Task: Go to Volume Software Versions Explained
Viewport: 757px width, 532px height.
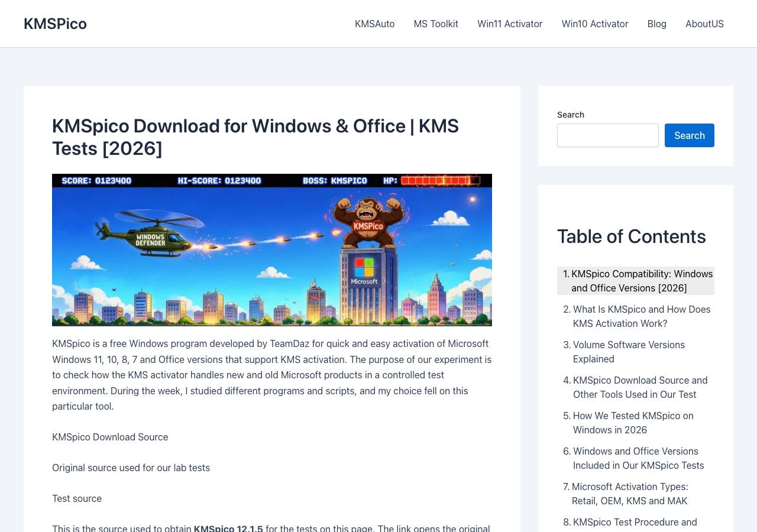Action: click(629, 352)
